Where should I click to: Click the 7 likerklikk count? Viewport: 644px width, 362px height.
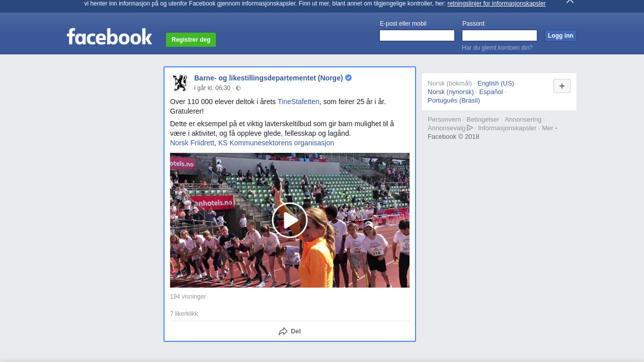[184, 314]
